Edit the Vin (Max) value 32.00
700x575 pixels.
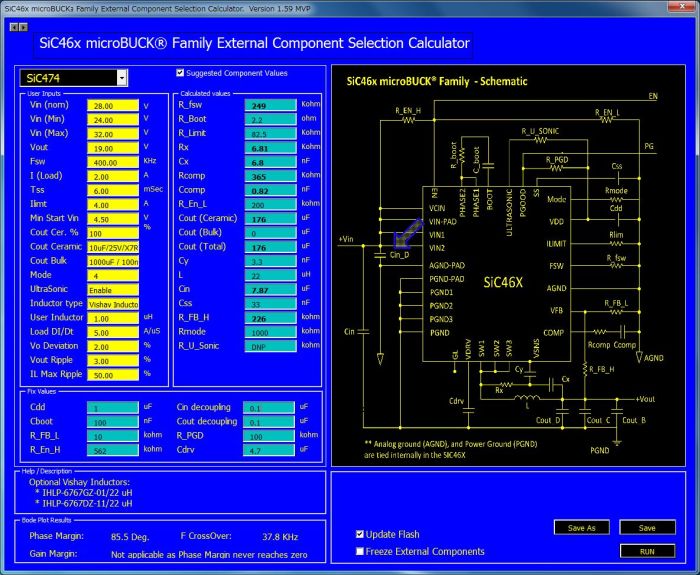pos(113,134)
